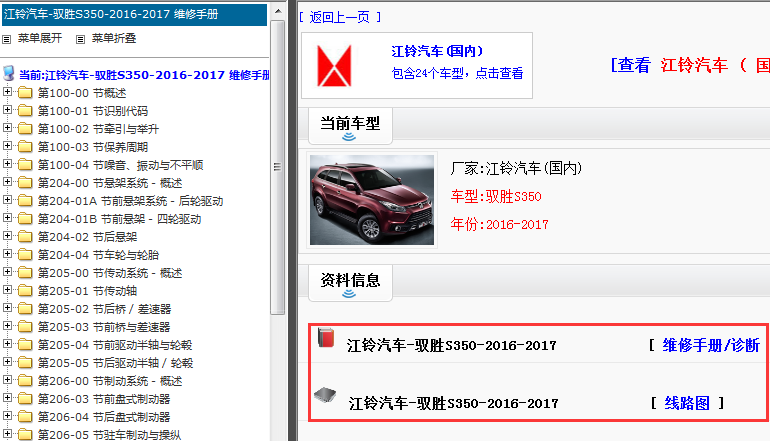Click the left panel scroll-up arrow
Image resolution: width=770 pixels, height=441 pixels.
[x=278, y=11]
